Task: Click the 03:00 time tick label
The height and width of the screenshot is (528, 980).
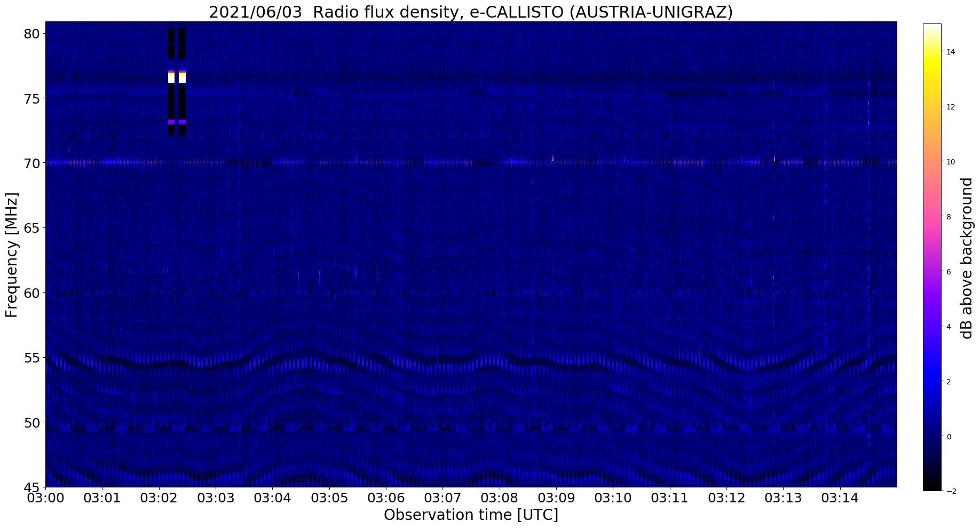Action: pyautogui.click(x=45, y=498)
